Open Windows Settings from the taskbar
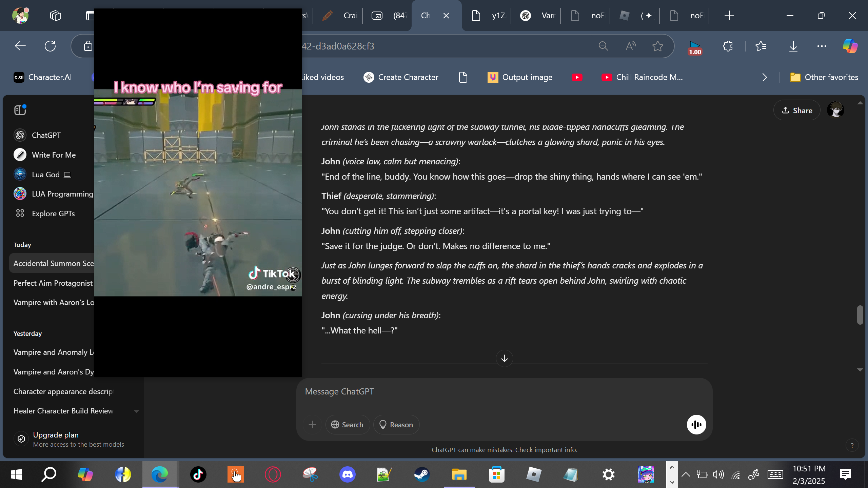The height and width of the screenshot is (488, 868). pyautogui.click(x=608, y=474)
